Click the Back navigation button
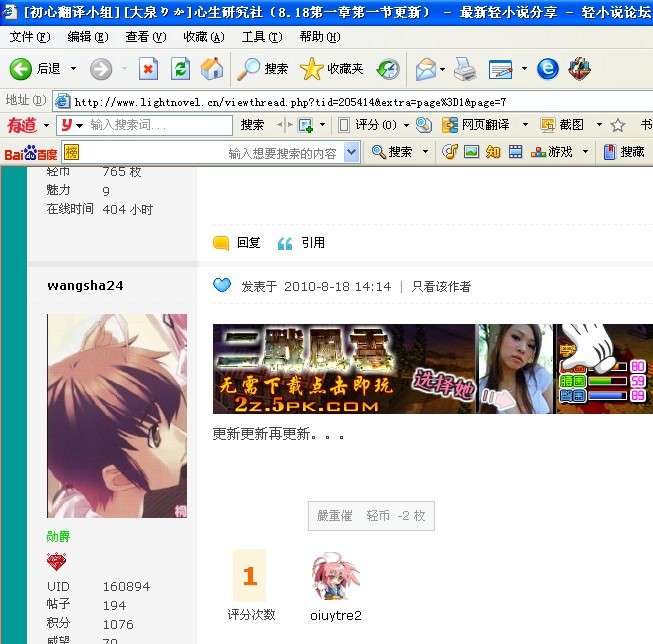This screenshot has width=653, height=644. (35, 69)
